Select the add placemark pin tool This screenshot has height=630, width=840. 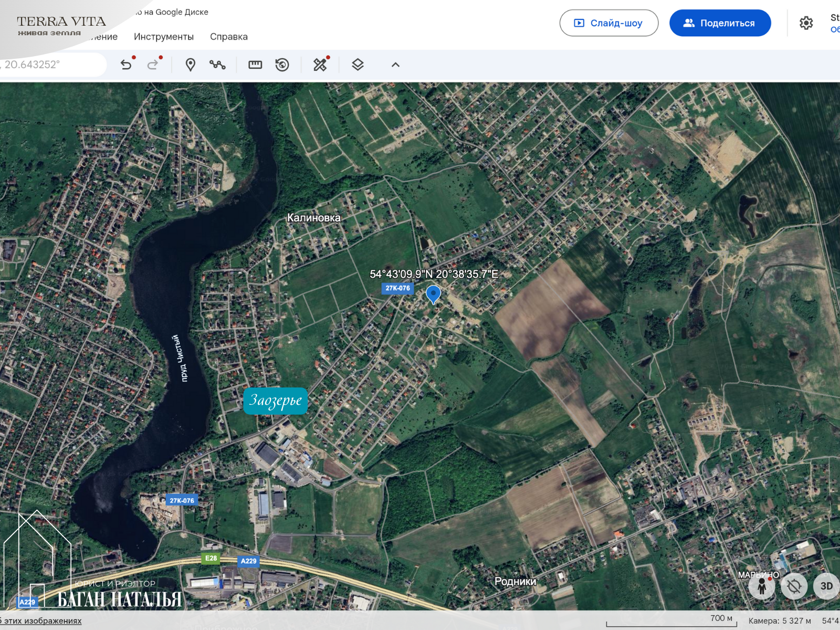tap(191, 65)
